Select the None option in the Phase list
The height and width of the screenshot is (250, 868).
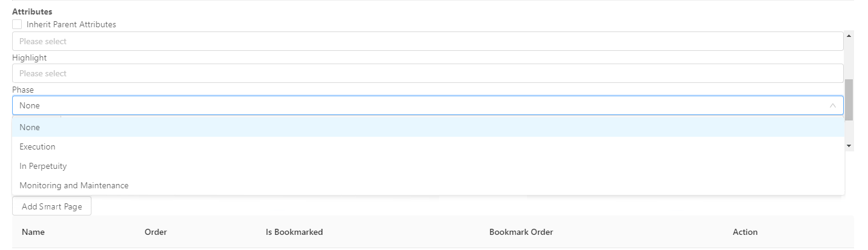click(x=30, y=127)
